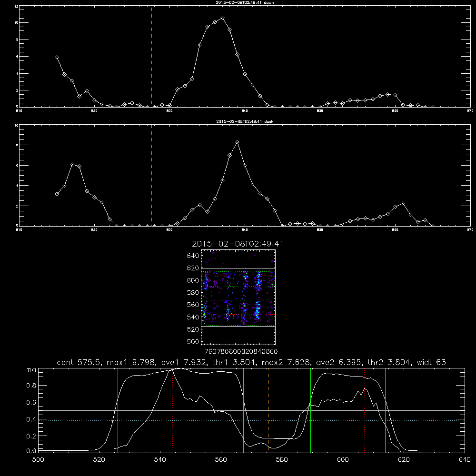Screen dimensions: 476x476
Task: Click the 11.0 y-axis label of bottom plot
Action: 31,370
